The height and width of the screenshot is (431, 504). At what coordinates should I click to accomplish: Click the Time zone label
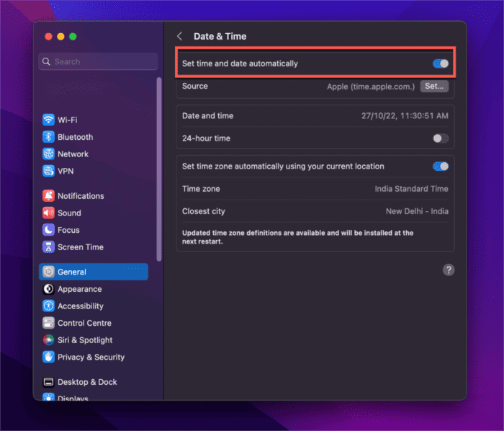(201, 189)
